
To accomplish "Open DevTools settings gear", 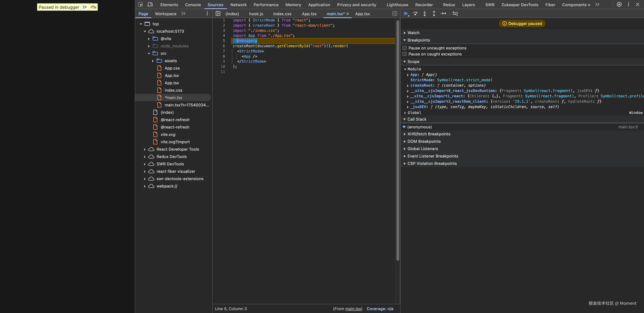I will 619,5.
